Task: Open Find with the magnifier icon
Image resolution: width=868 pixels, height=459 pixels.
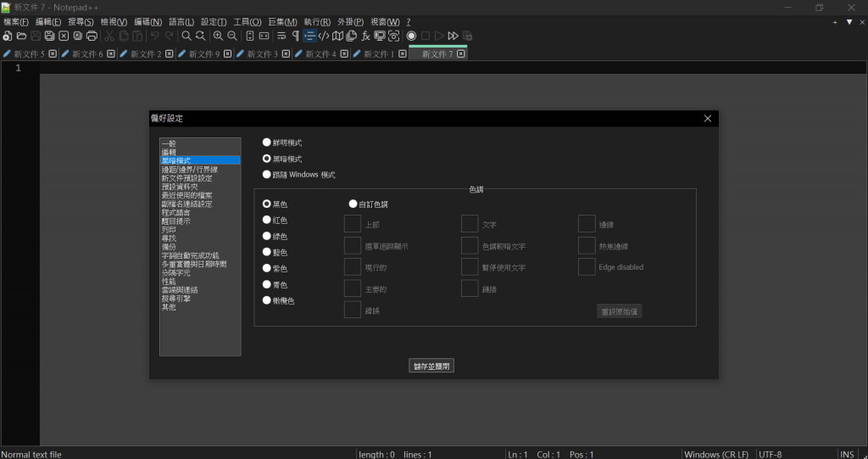Action: tap(186, 36)
